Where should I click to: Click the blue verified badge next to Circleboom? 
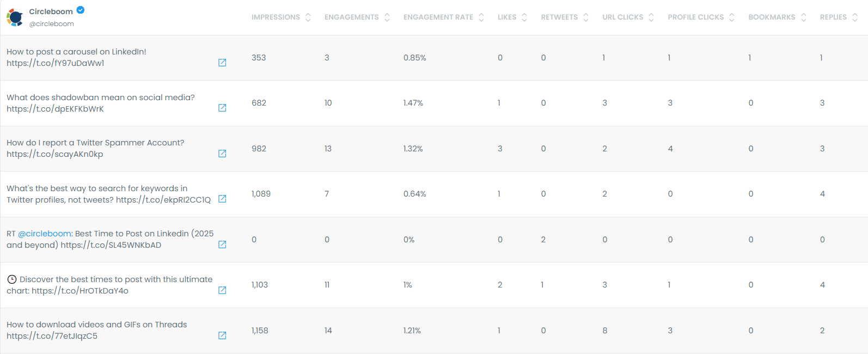click(81, 10)
